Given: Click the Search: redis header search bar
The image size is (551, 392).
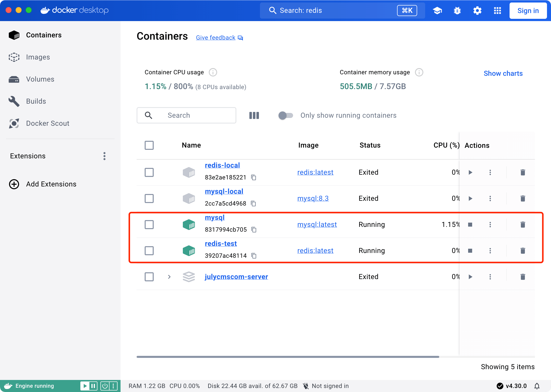Looking at the screenshot, I should click(x=342, y=11).
